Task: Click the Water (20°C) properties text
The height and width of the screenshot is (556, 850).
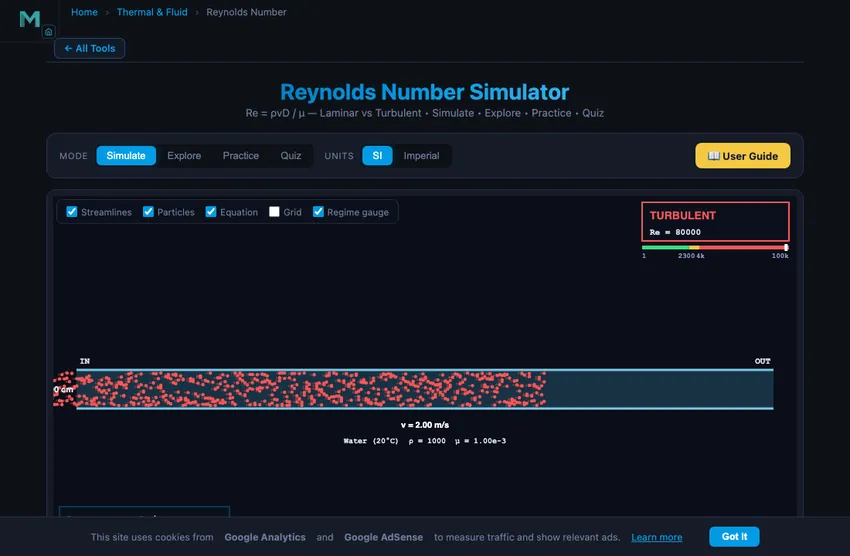Action: pos(424,441)
